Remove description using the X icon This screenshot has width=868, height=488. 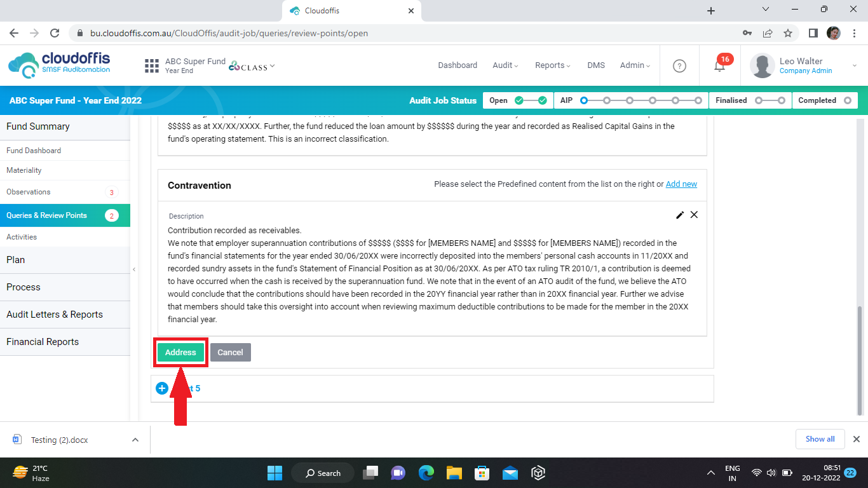tap(694, 215)
